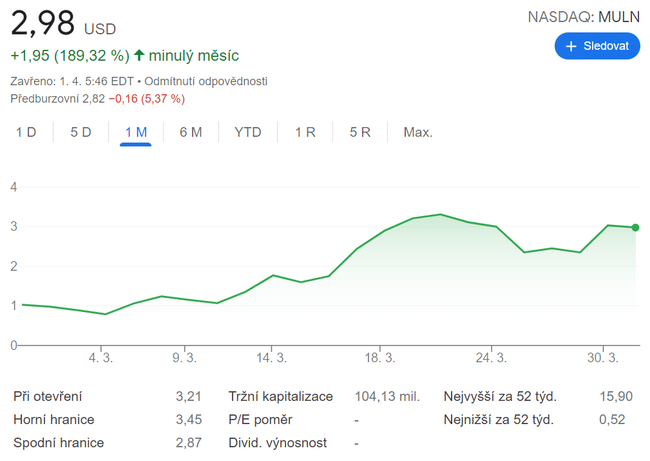Click the green up arrow icon

139,56
